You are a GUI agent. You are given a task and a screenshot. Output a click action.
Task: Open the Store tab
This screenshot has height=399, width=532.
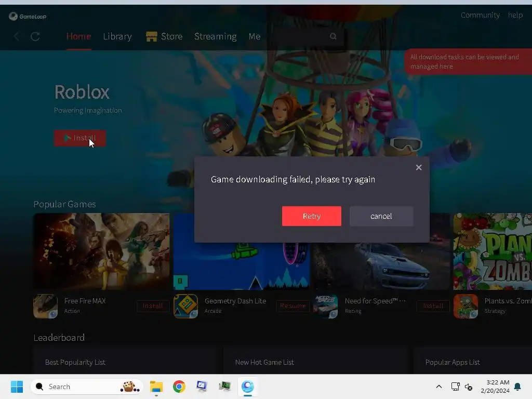(x=171, y=36)
